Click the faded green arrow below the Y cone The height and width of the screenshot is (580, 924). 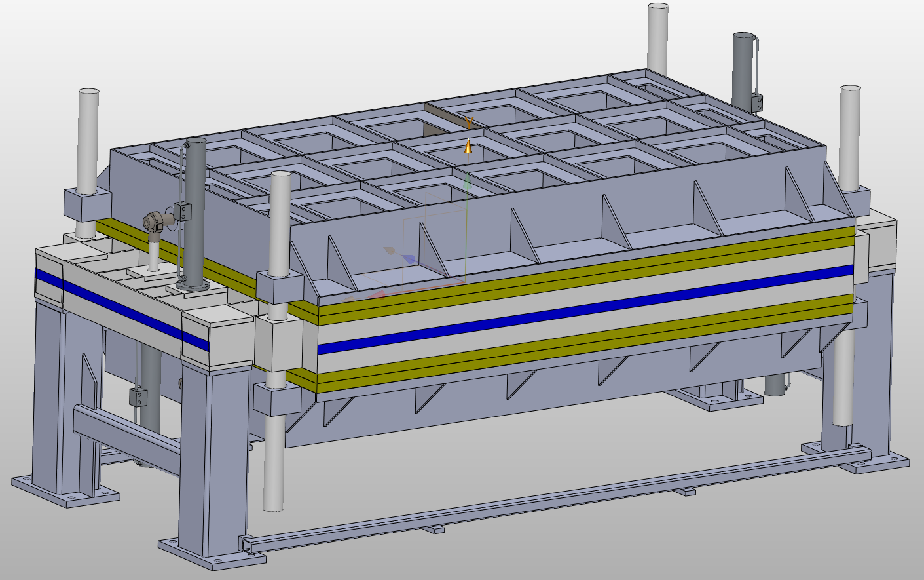click(468, 182)
